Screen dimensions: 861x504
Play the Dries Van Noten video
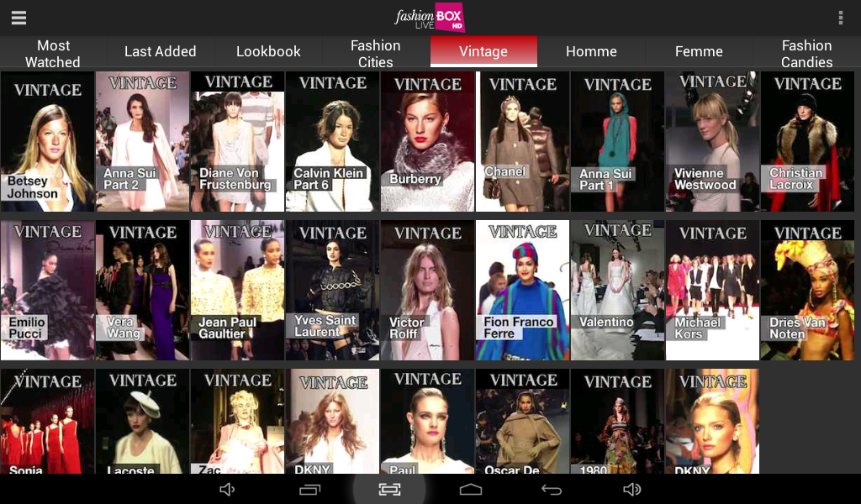click(807, 290)
